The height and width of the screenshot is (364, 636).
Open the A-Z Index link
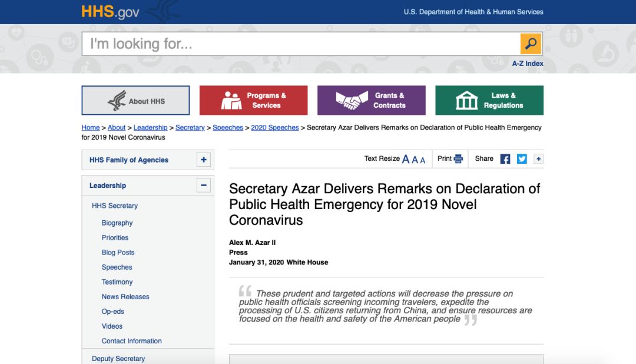point(527,64)
